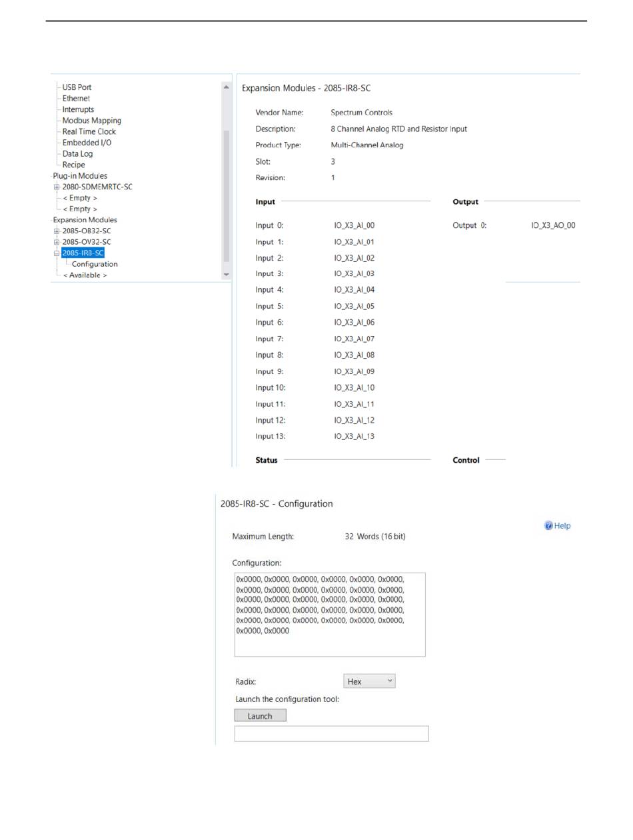This screenshot has height=840, width=633.
Task: Select the USB Port tree item
Action: [x=77, y=87]
